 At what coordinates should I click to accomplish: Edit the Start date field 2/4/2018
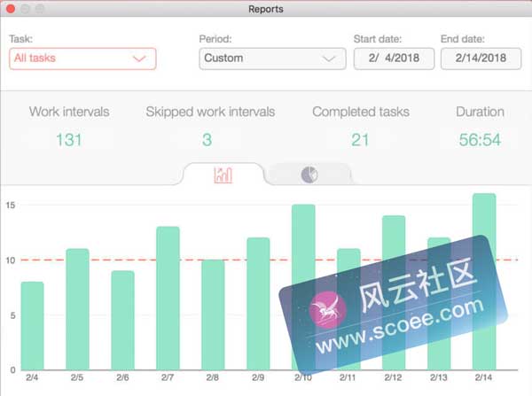[394, 58]
